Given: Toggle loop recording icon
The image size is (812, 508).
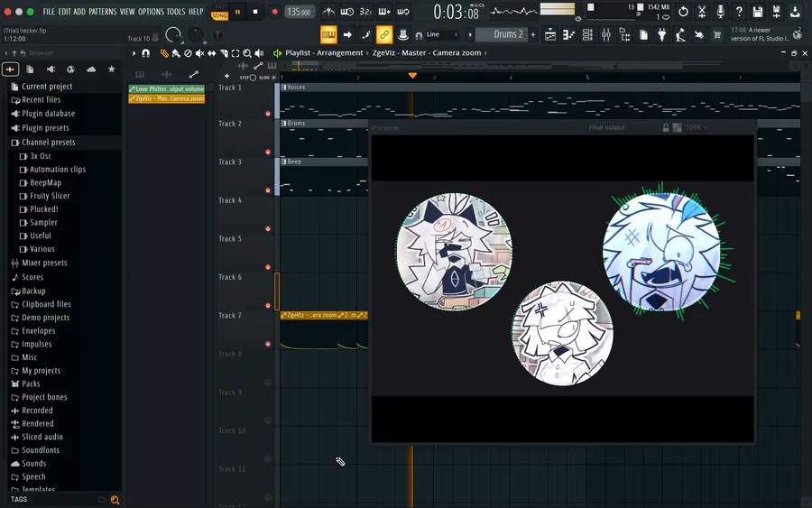Looking at the screenshot, I should point(403,12).
